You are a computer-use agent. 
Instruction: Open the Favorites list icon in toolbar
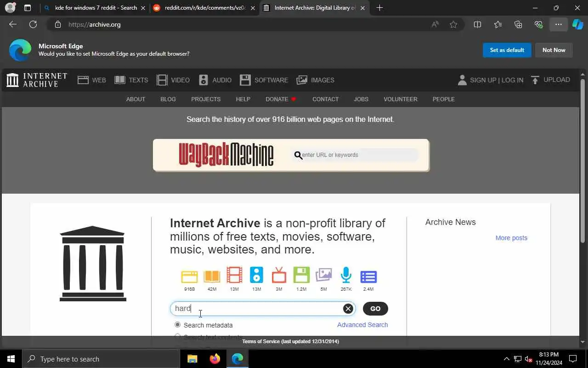pos(498,24)
